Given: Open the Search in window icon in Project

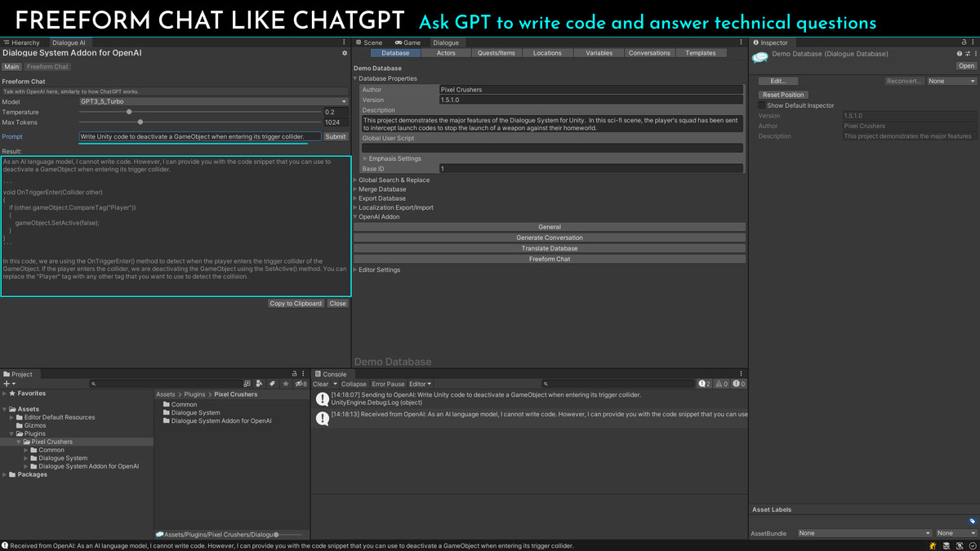Looking at the screenshot, I should [x=247, y=384].
